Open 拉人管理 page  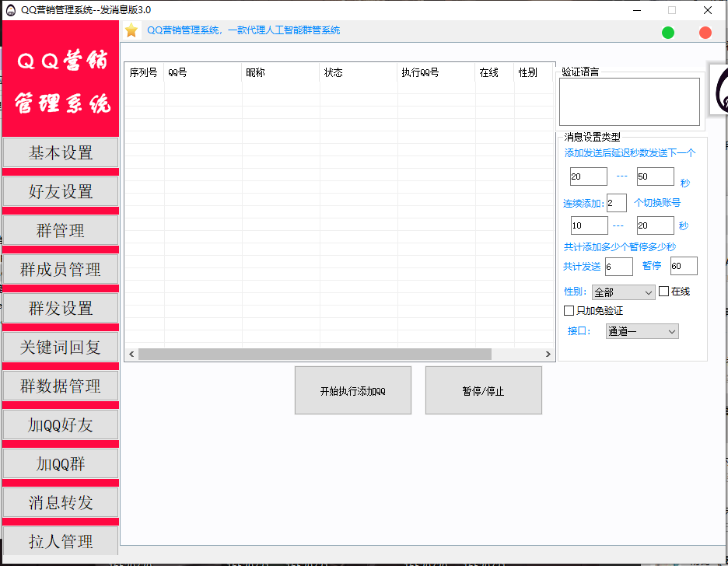61,540
